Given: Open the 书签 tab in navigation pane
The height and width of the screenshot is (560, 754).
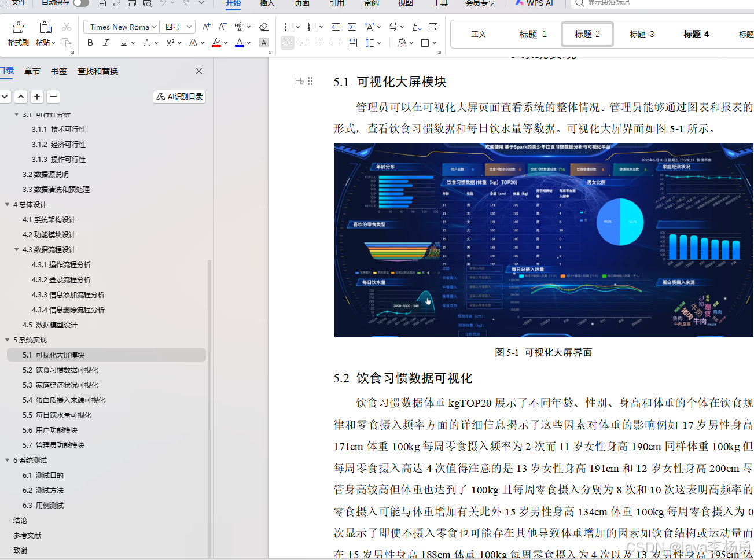Looking at the screenshot, I should pyautogui.click(x=59, y=71).
